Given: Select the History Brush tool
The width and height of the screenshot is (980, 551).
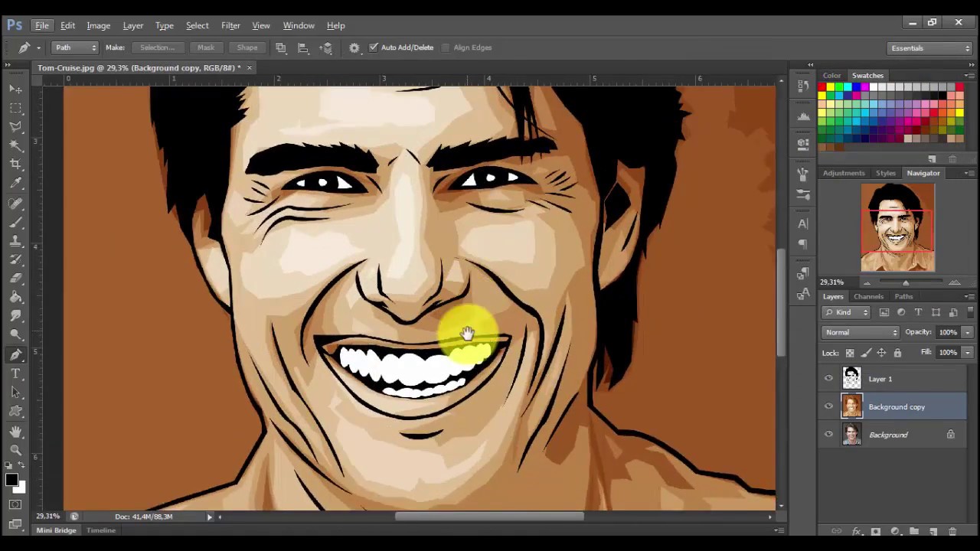Looking at the screenshot, I should (x=16, y=260).
